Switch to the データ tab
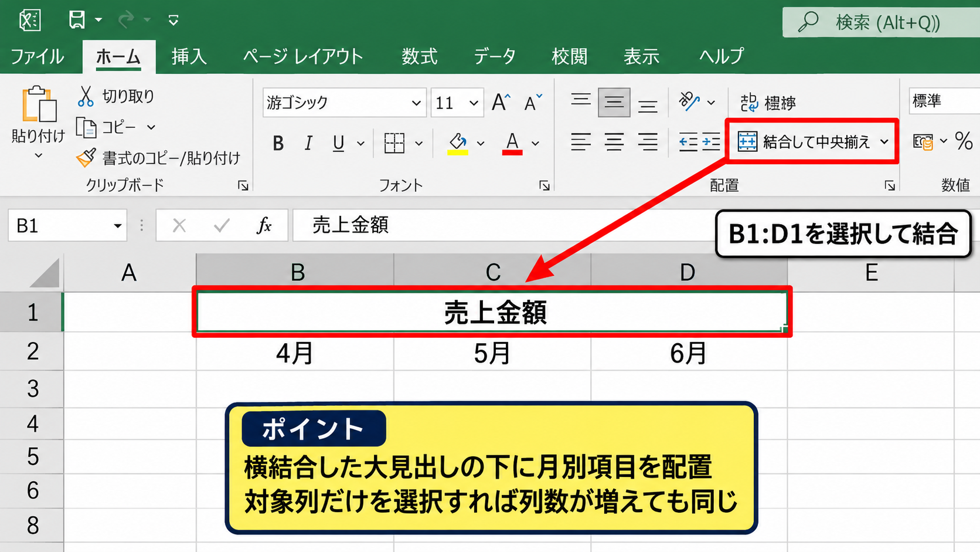Screen dimensions: 980x552 pos(495,56)
